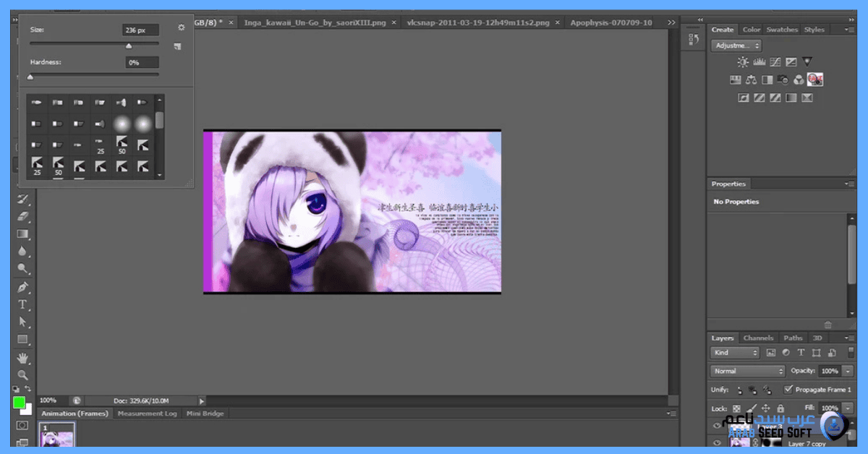Select the Hand tool
The width and height of the screenshot is (868, 454).
tap(22, 357)
